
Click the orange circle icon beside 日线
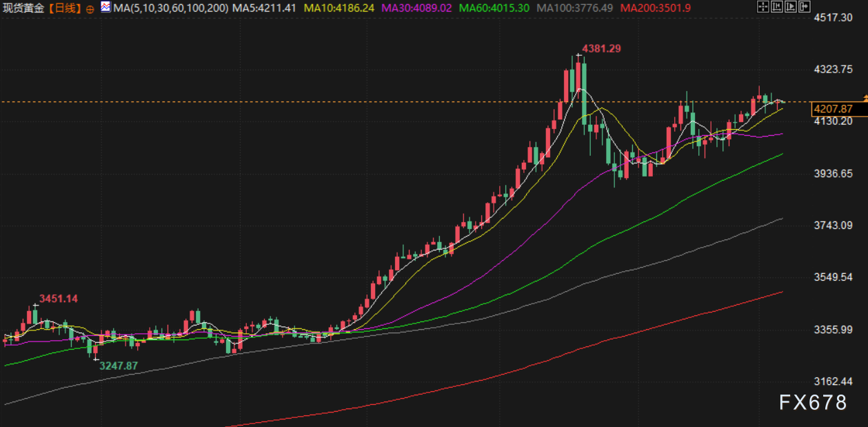coord(90,8)
